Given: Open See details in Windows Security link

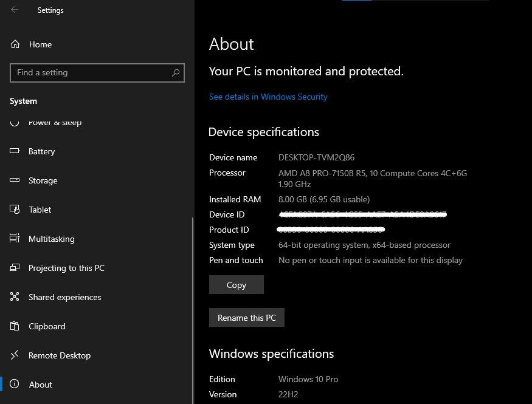Looking at the screenshot, I should (x=268, y=97).
